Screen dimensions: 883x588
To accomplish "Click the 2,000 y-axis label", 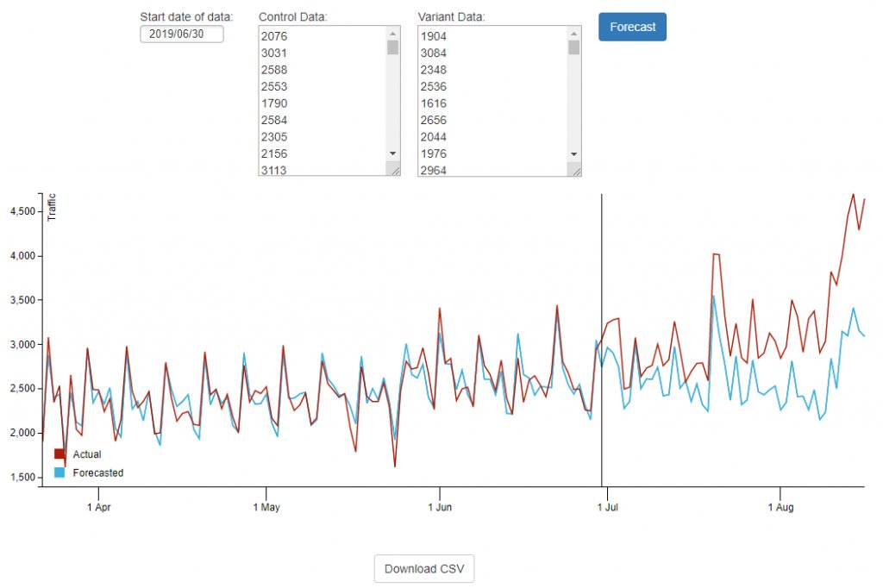I will click(22, 433).
